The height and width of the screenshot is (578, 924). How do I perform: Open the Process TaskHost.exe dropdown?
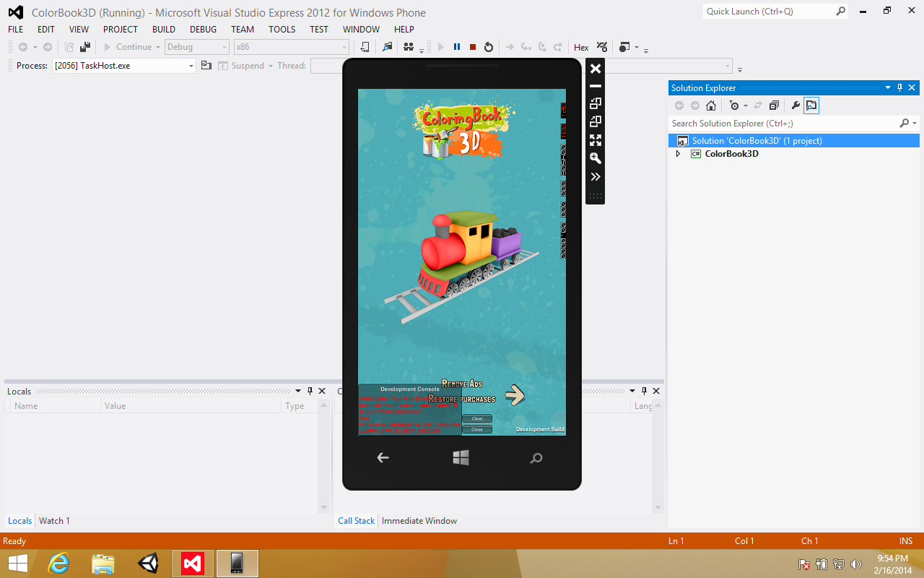[191, 66]
